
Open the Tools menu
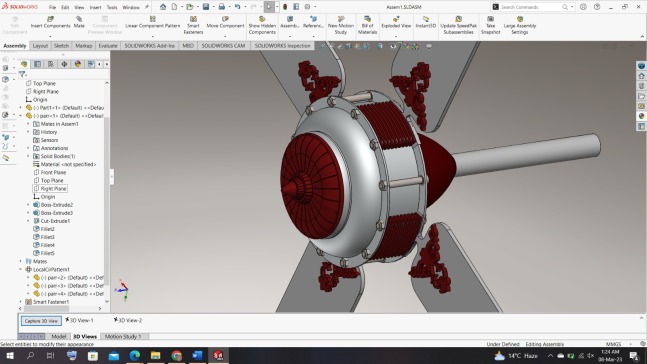(112, 7)
